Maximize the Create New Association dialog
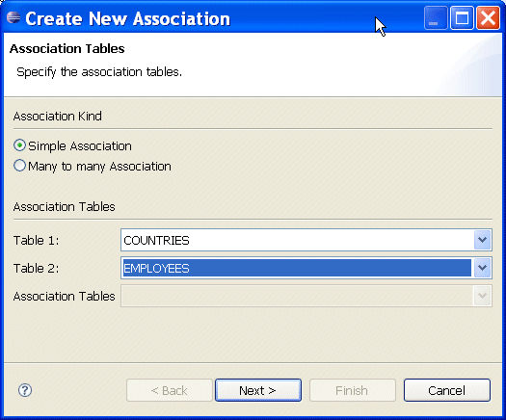This screenshot has width=506, height=420. tap(462, 18)
